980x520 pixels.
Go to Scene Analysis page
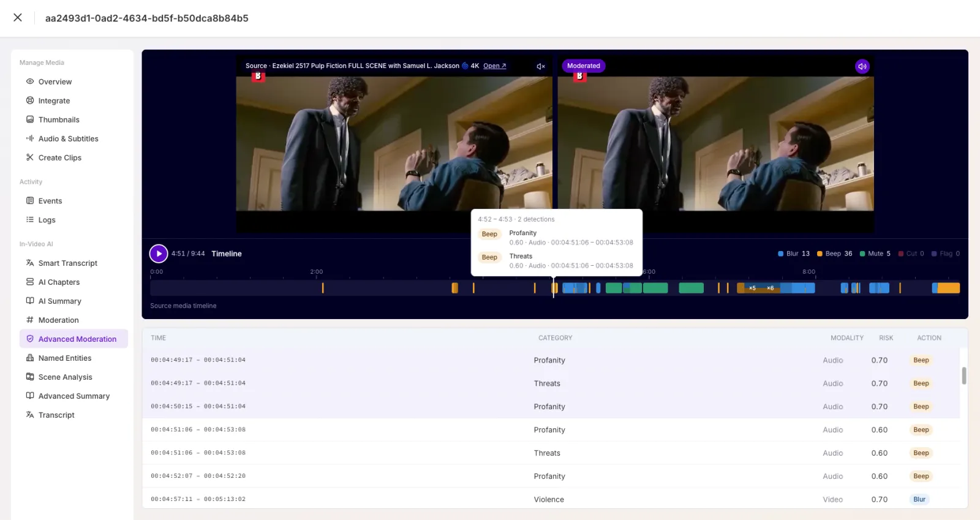65,377
